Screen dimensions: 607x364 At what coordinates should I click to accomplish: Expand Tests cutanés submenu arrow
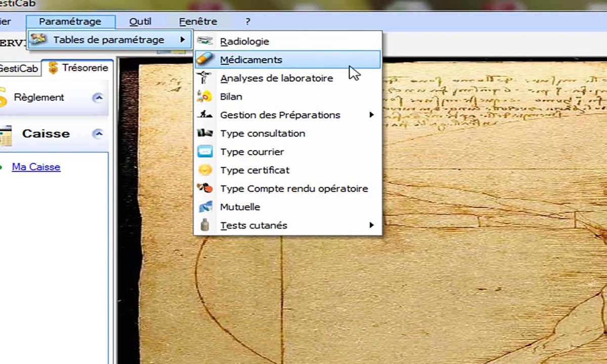click(371, 225)
